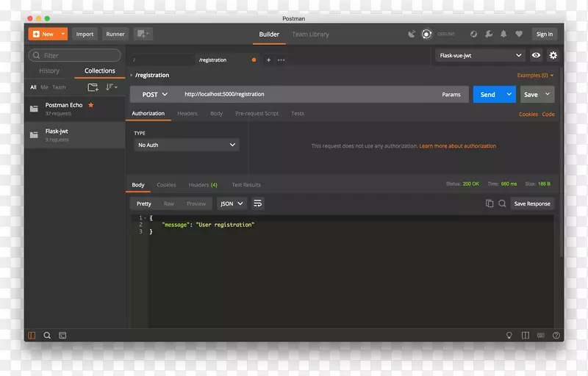Add a new request tab with plus
The image size is (588, 376).
coord(268,59)
